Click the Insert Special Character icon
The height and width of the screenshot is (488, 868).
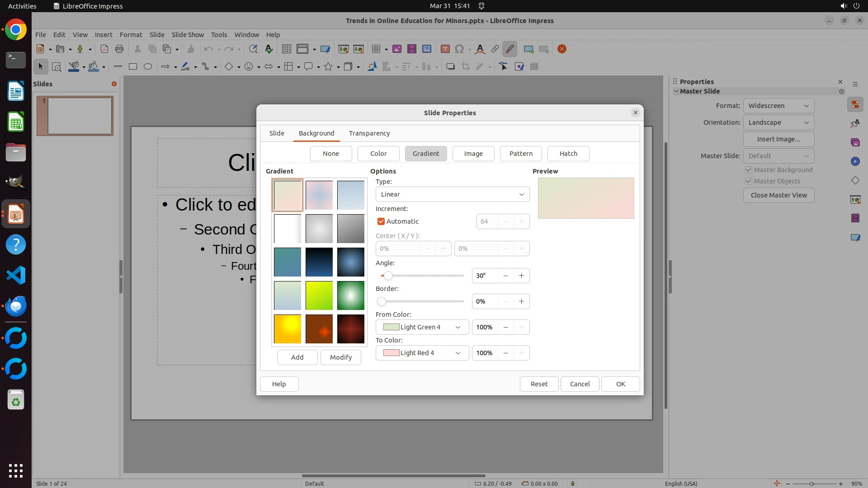point(459,49)
